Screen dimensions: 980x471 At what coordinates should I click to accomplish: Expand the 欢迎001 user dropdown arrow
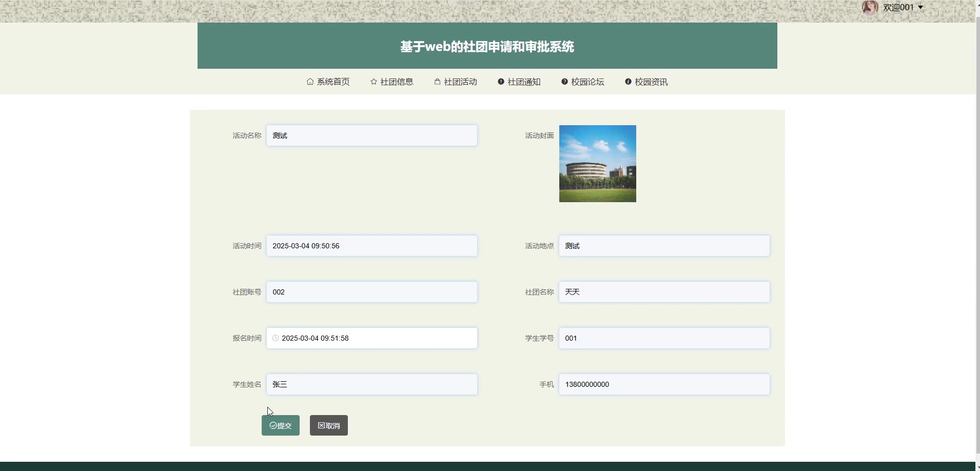[x=920, y=8]
